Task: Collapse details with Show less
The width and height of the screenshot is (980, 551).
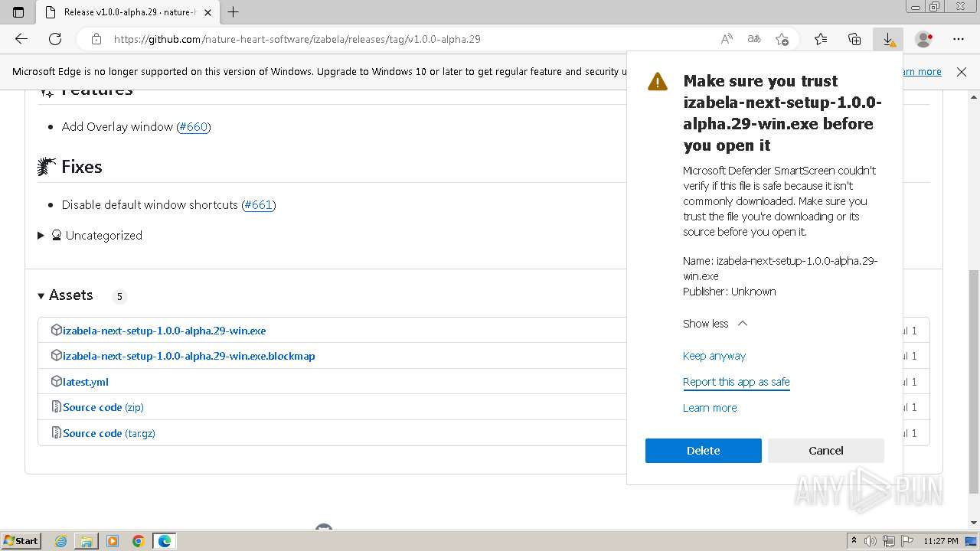Action: click(714, 324)
